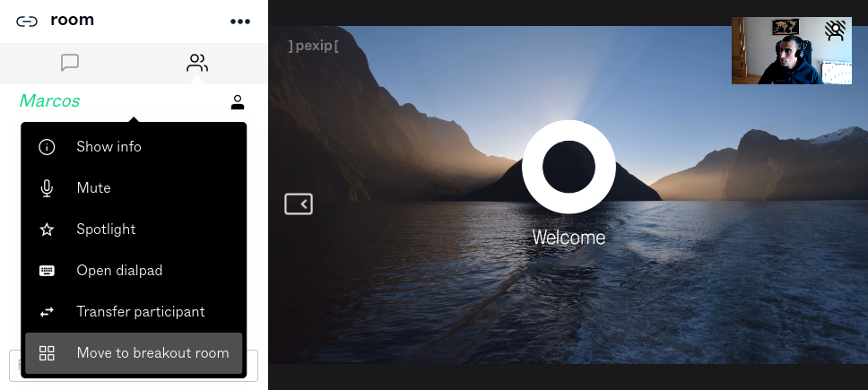This screenshot has width=868, height=390.
Task: Switch to the chat tab
Action: click(70, 63)
